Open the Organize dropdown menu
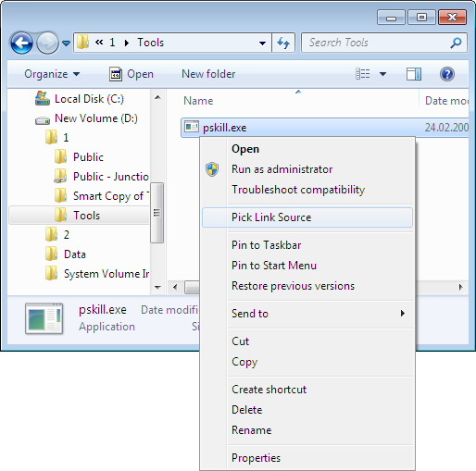This screenshot has height=471, width=476. tap(52, 74)
